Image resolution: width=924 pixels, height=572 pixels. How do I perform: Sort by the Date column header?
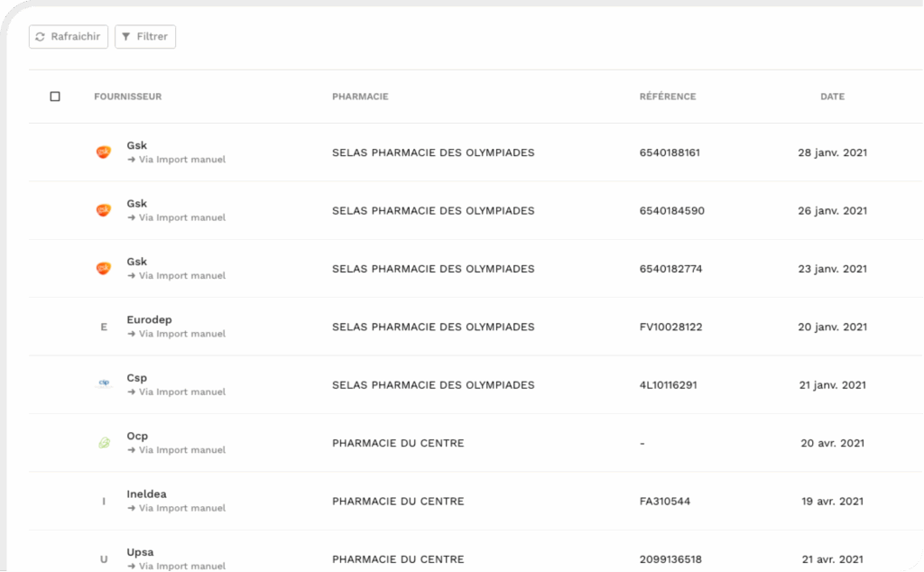pyautogui.click(x=832, y=97)
